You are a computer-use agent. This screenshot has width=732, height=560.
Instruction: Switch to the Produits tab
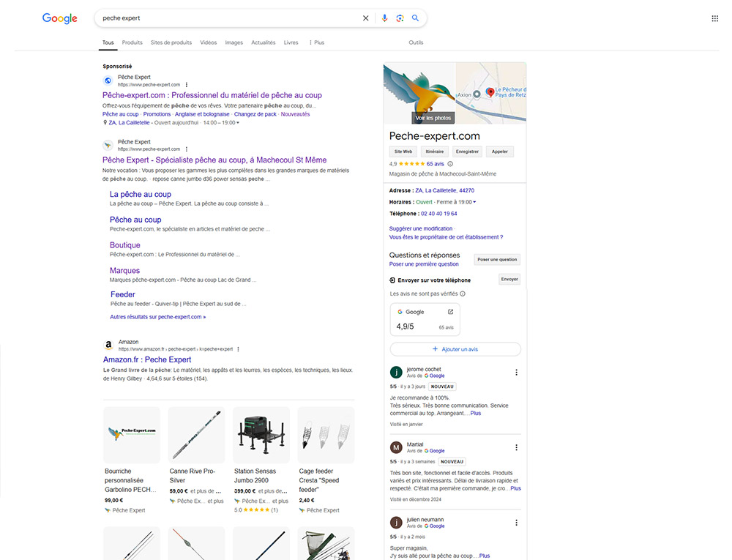tap(132, 42)
